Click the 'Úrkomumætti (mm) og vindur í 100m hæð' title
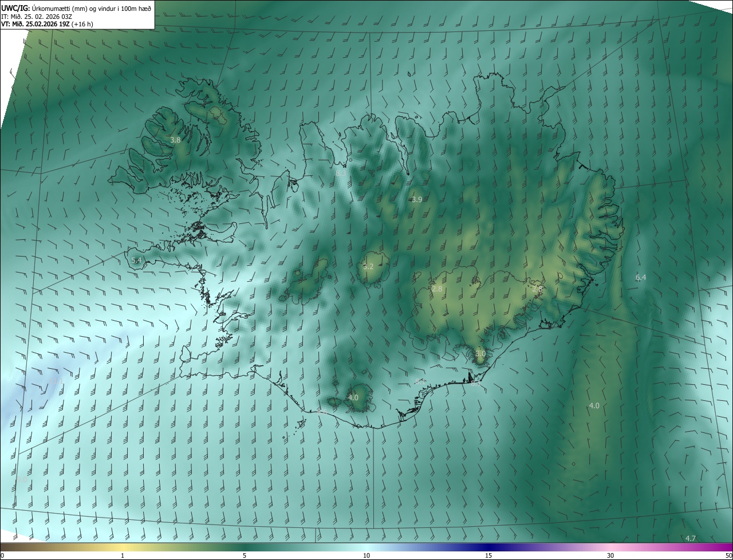Screen dimensions: 733x560 90,8
